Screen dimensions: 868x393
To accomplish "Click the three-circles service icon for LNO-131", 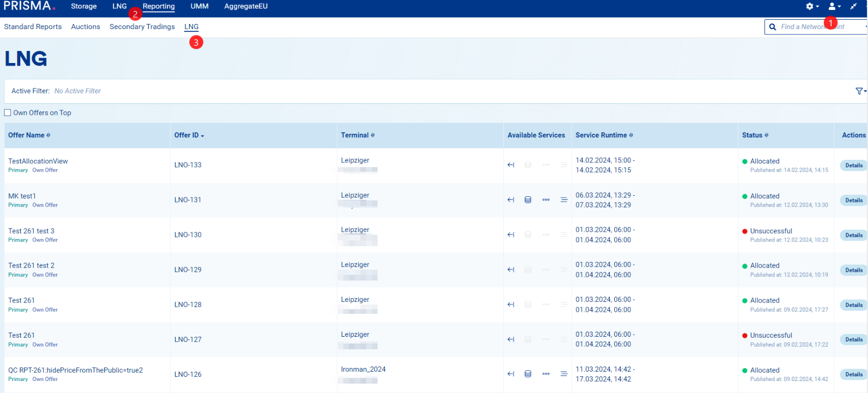I will coord(546,200).
